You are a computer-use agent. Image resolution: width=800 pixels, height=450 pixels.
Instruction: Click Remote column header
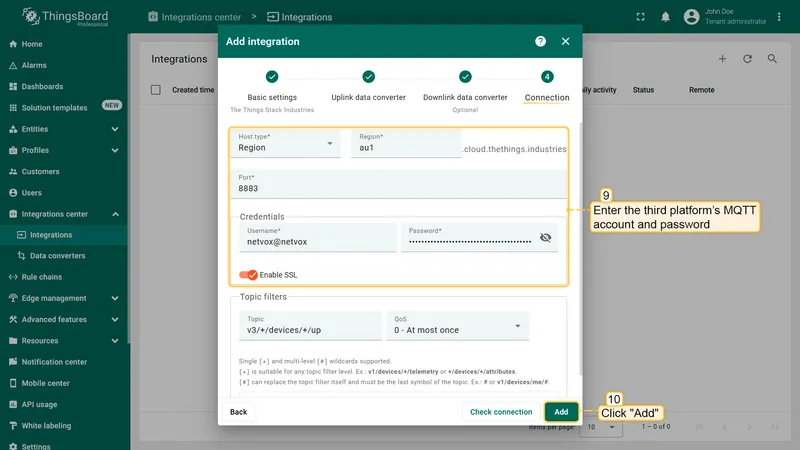[702, 90]
